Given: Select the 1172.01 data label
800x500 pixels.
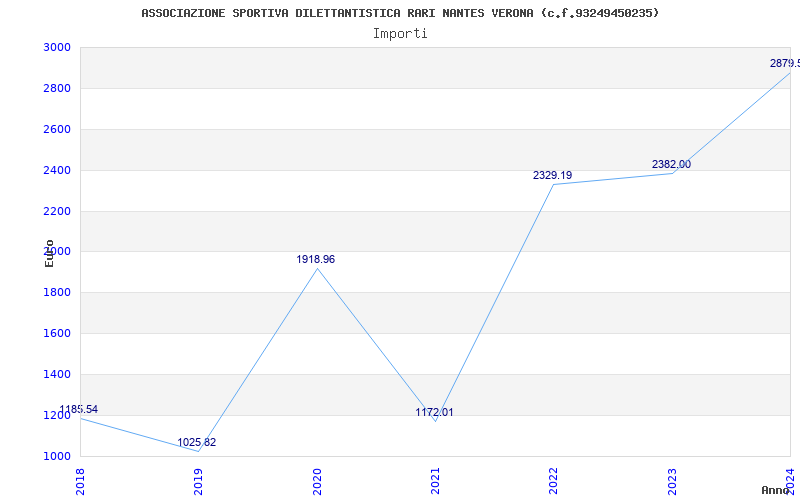Looking at the screenshot, I should (x=434, y=412).
